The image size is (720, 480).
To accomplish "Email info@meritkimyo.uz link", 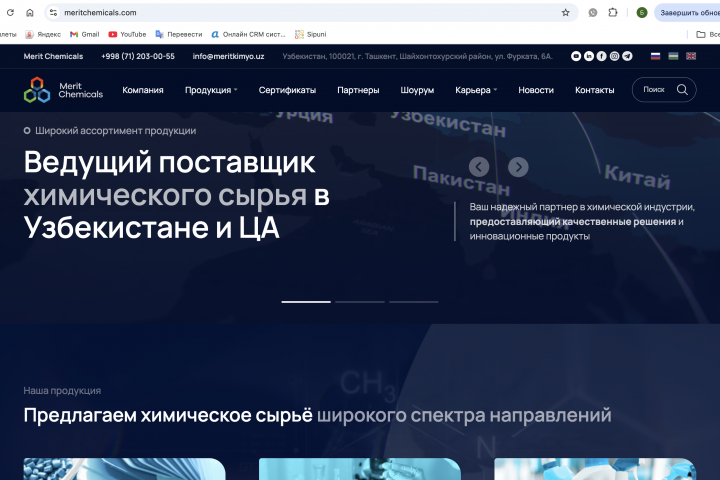I will click(x=228, y=56).
